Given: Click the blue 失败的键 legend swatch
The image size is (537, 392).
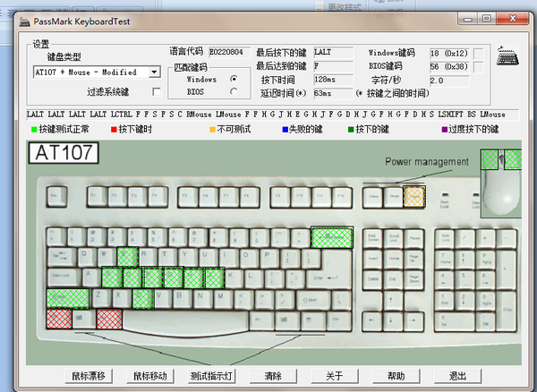Looking at the screenshot, I should 285,130.
